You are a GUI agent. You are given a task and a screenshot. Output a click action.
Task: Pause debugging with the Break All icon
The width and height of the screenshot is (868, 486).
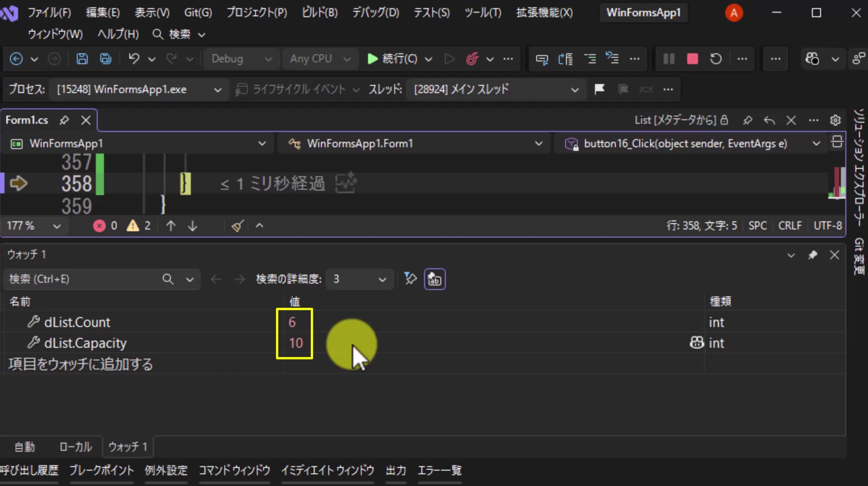(669, 59)
